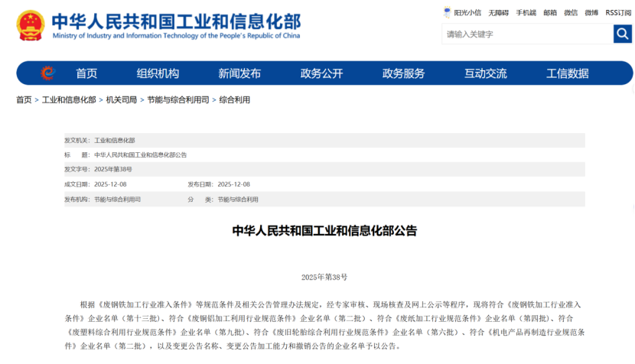635x364 pixels.
Task: Click the magnifier search button
Action: 623,34
